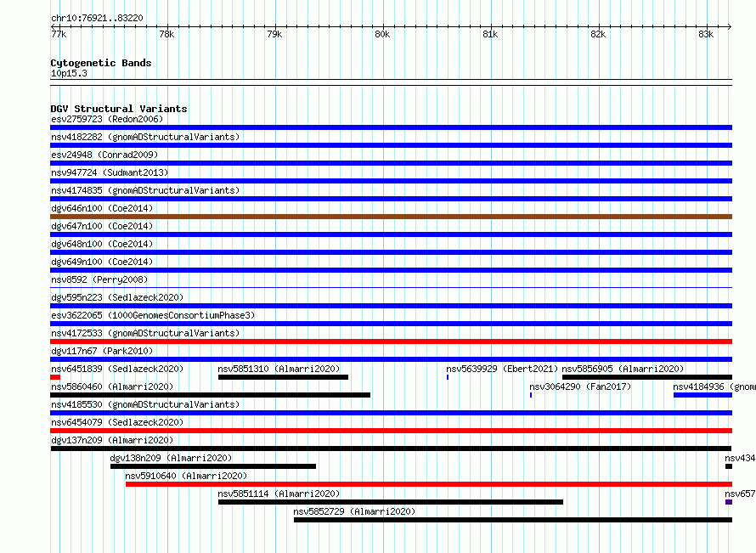The height and width of the screenshot is (553, 756).
Task: Click the esv2759723 (Redon2006) variant bar
Action: click(391, 127)
